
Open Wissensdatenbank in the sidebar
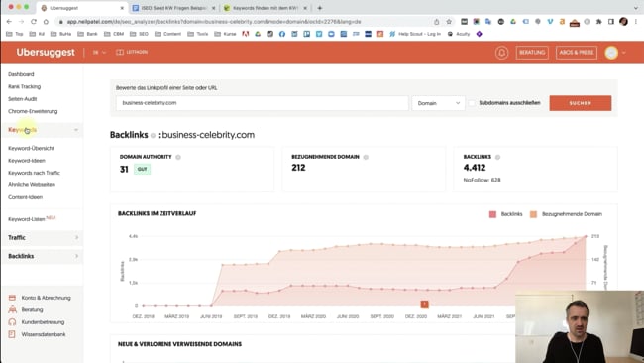pyautogui.click(x=38, y=334)
